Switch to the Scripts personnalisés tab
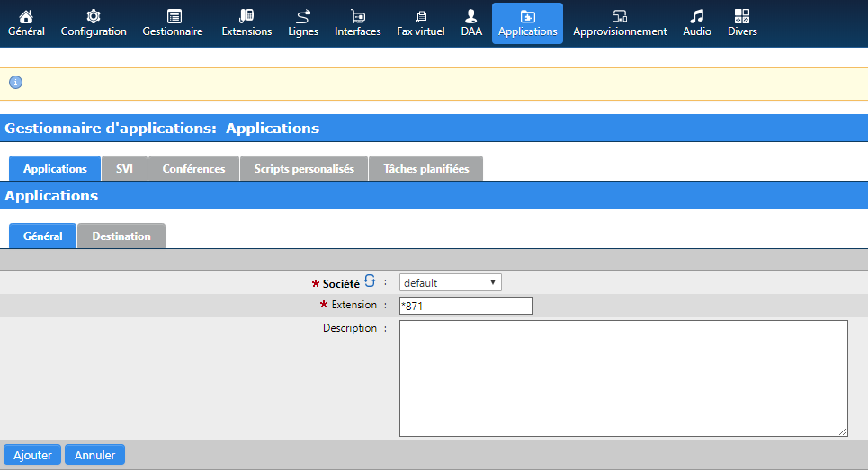This screenshot has height=471, width=868. click(x=304, y=168)
